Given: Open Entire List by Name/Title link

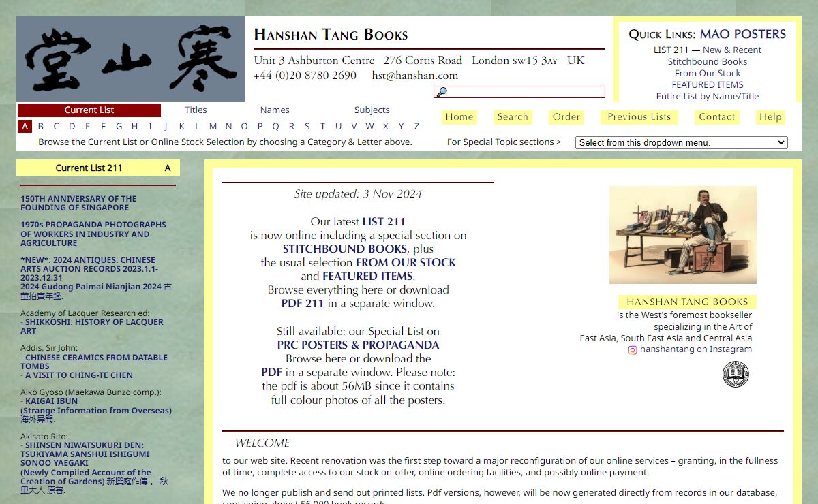Looking at the screenshot, I should click(708, 96).
